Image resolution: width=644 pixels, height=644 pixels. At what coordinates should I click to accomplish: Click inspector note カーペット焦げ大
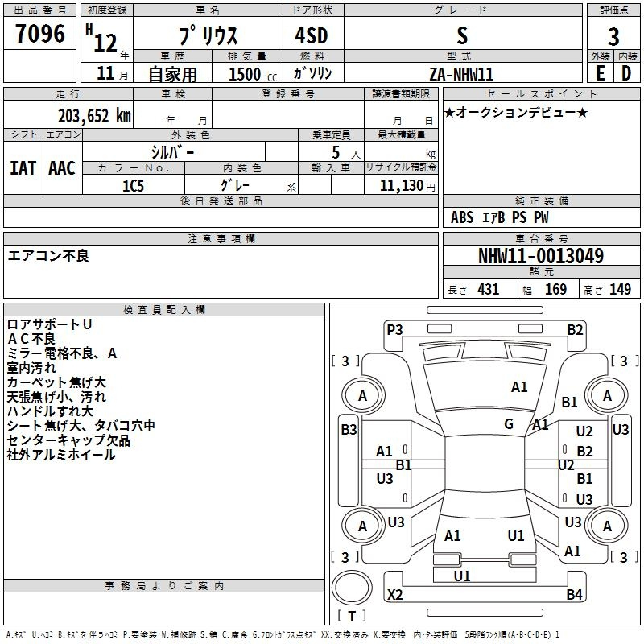click(x=56, y=382)
